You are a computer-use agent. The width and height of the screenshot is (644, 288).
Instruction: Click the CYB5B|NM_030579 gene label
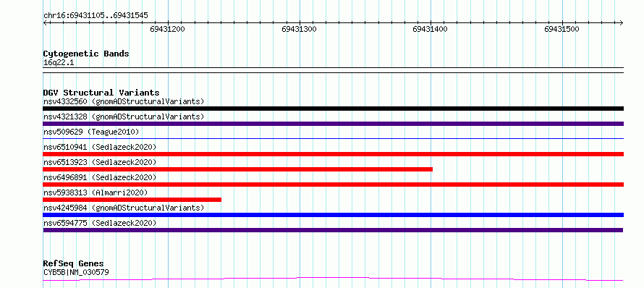(76, 272)
